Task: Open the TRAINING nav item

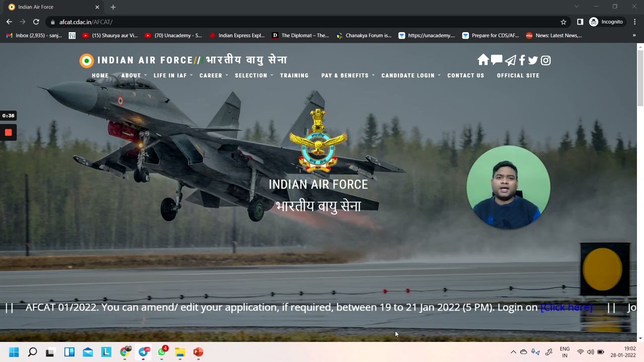Action: pos(294,75)
